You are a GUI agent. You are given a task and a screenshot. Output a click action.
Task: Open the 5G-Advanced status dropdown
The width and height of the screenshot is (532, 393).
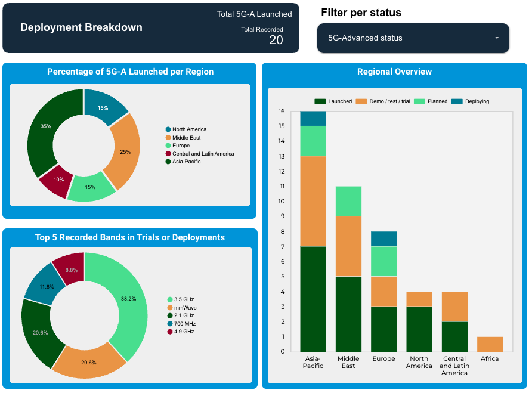pos(413,38)
